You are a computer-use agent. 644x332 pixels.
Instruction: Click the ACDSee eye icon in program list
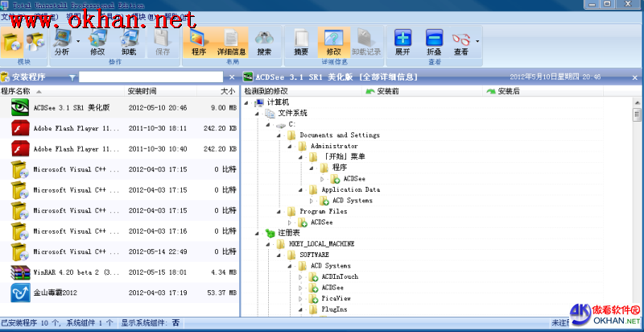[21, 108]
